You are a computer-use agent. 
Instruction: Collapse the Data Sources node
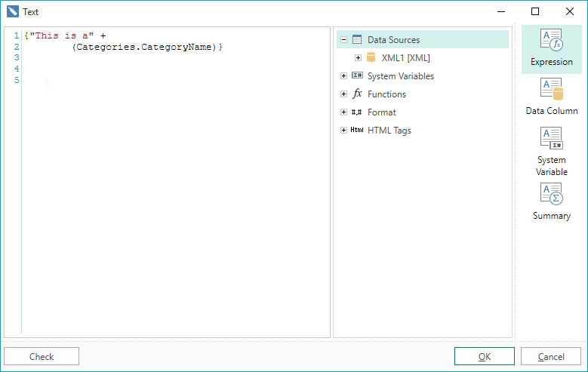point(344,40)
